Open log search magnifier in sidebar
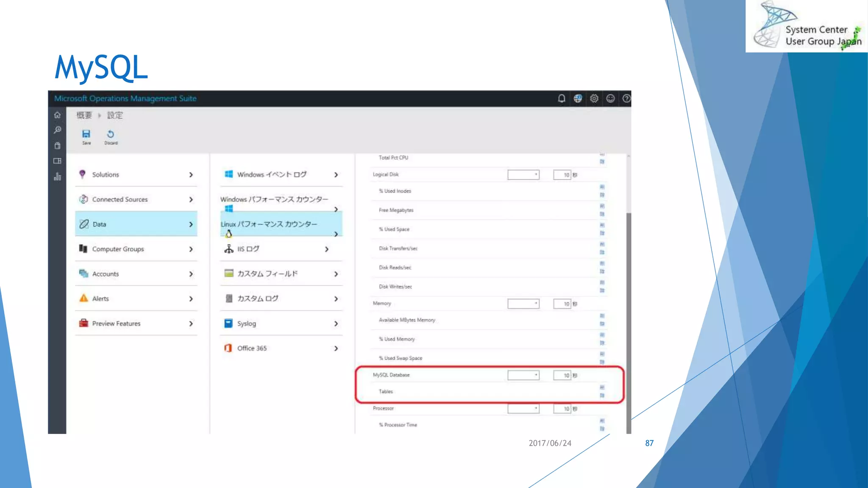Image resolution: width=868 pixels, height=488 pixels. (57, 130)
